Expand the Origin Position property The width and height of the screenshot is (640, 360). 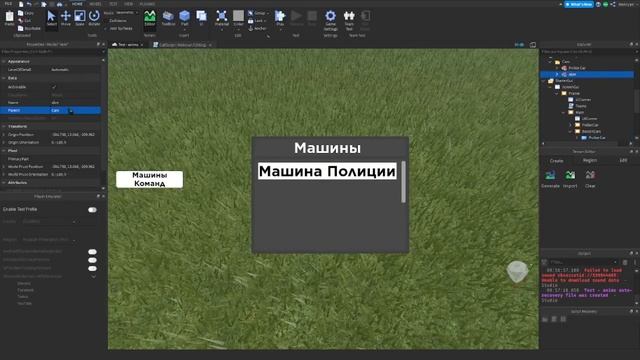4,134
